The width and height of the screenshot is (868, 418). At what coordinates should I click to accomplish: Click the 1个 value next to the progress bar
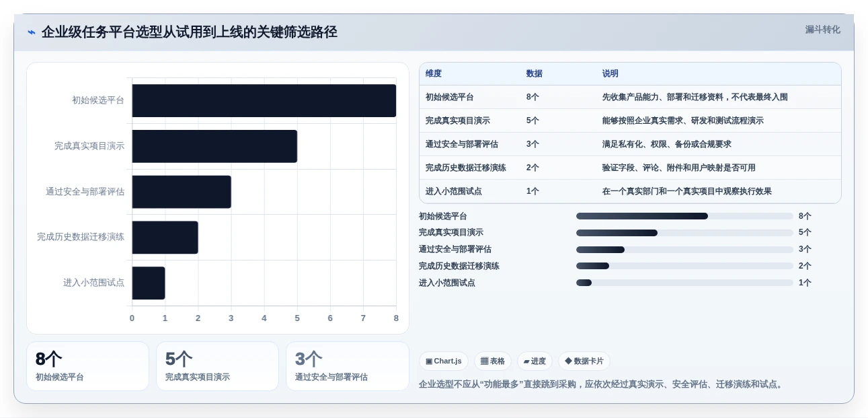(x=805, y=283)
